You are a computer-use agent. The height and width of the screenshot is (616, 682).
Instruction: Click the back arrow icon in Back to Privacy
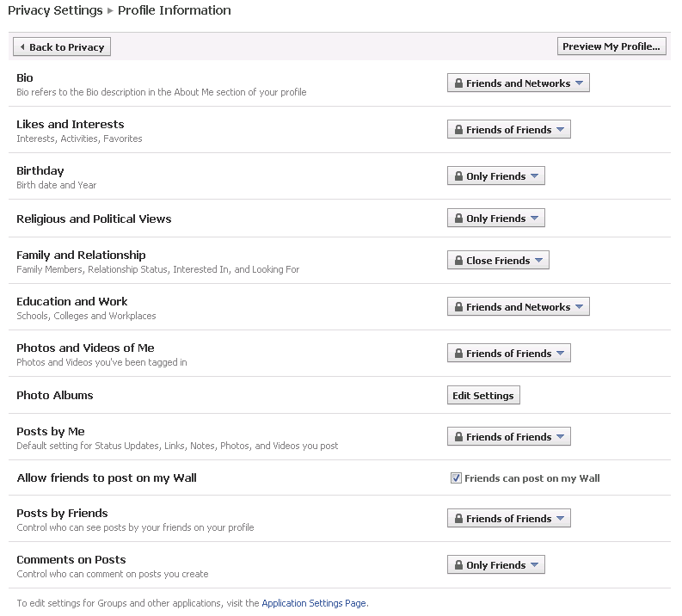tap(22, 47)
